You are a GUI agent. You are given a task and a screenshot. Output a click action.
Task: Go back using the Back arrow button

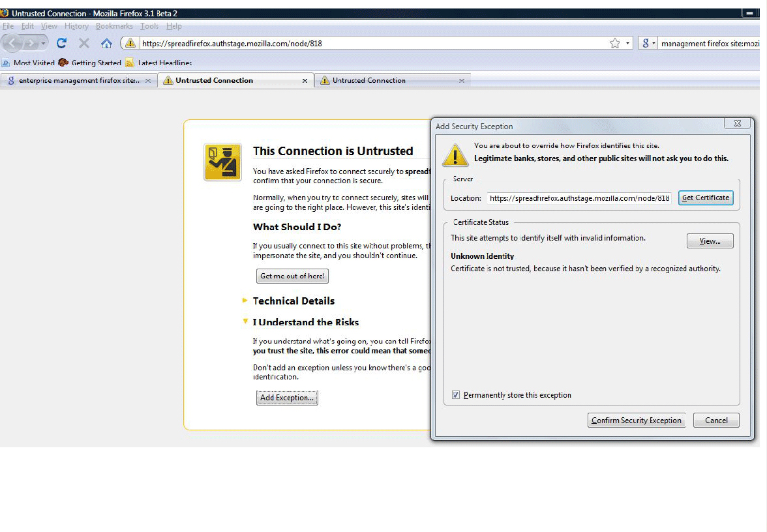point(12,44)
